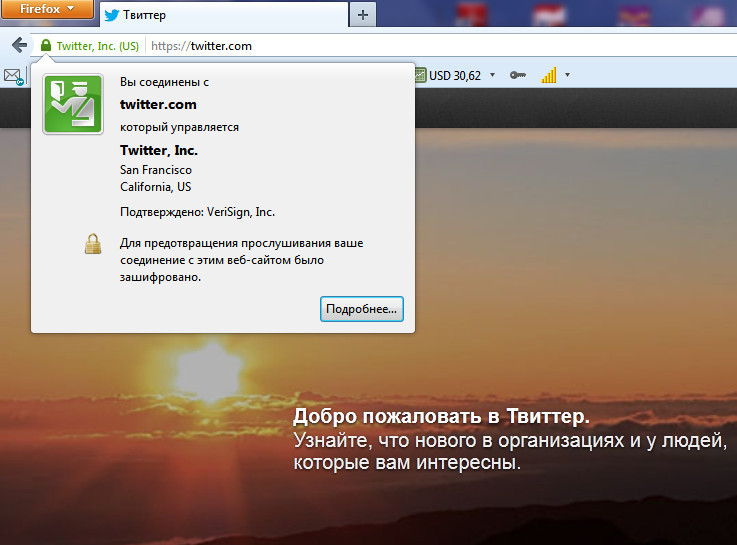The width and height of the screenshot is (737, 545).
Task: Click the yellow signal bars icon
Action: tap(548, 75)
